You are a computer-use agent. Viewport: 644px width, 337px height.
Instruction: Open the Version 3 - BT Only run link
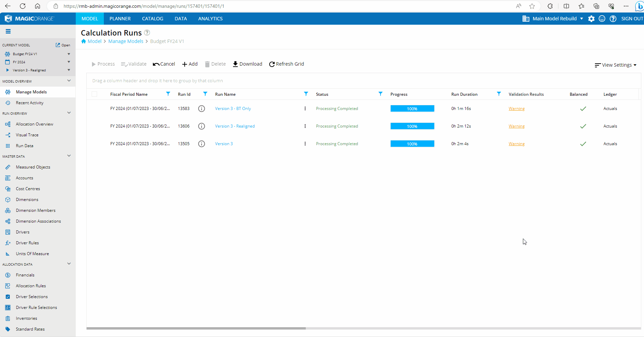pyautogui.click(x=233, y=109)
